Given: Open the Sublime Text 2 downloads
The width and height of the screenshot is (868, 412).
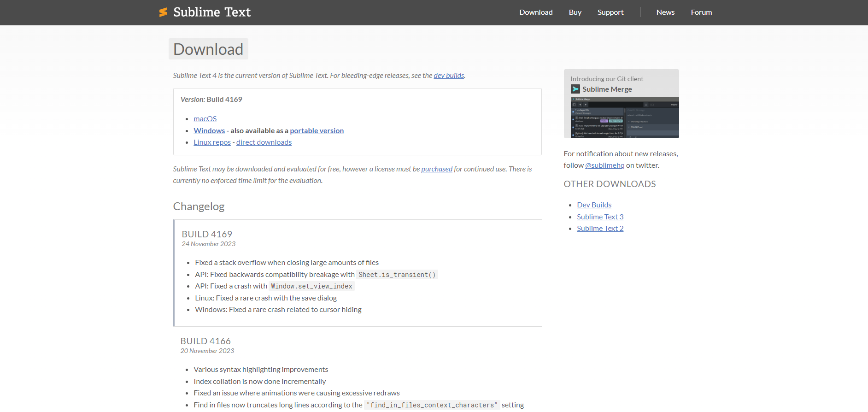Looking at the screenshot, I should [x=600, y=229].
